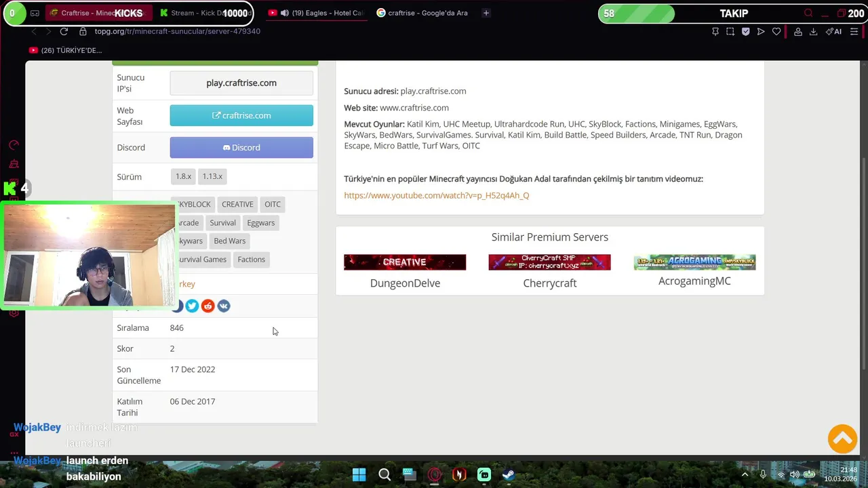Open the DungeonDelve server name link
This screenshot has height=488, width=868.
[405, 283]
